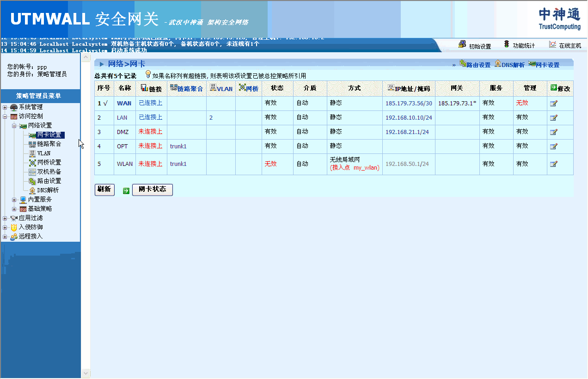Expand the 入侵防御 tree node

[x=5, y=227]
